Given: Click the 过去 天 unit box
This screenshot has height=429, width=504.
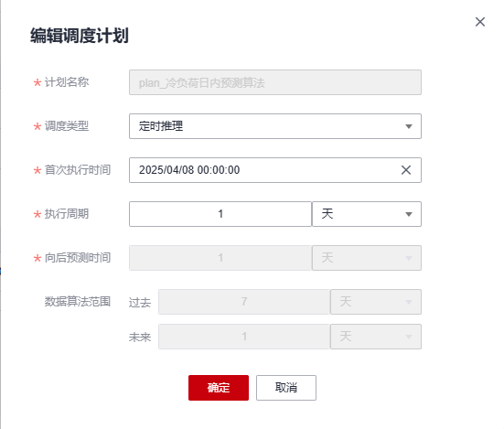Looking at the screenshot, I should coord(376,302).
